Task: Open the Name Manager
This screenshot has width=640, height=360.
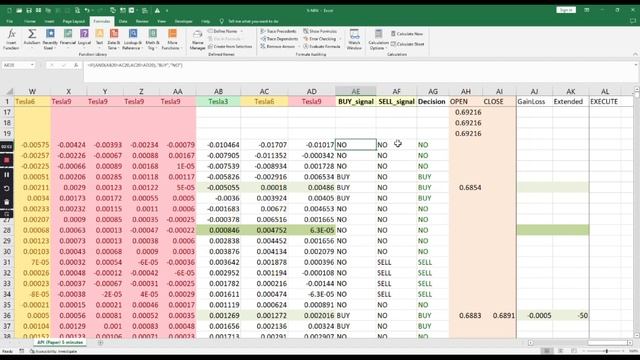Action: tap(197, 40)
